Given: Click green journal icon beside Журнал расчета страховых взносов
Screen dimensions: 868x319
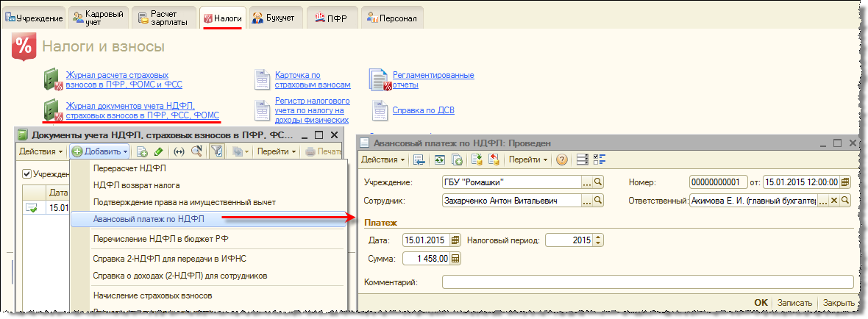Looking at the screenshot, I should 52,79.
